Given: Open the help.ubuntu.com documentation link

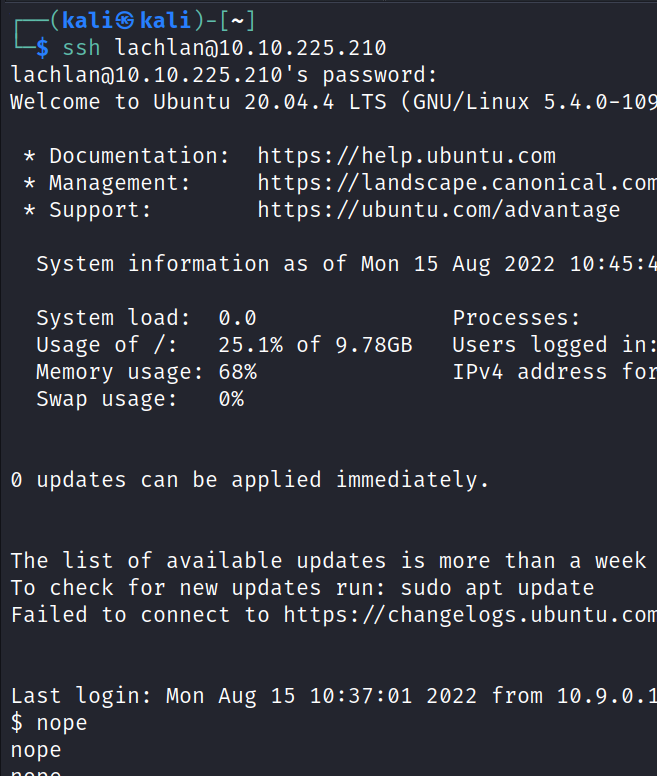Looking at the screenshot, I should coord(406,156).
